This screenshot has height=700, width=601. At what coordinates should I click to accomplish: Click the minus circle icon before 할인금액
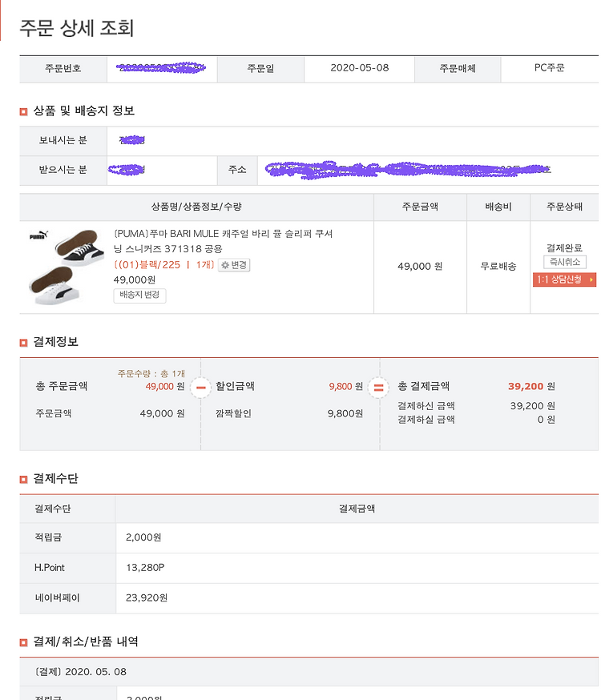(x=201, y=388)
